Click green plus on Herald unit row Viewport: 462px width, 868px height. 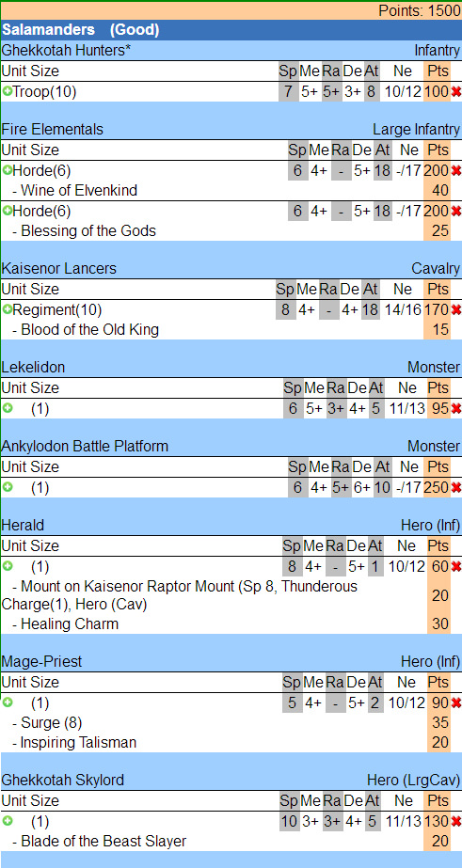coord(7,566)
